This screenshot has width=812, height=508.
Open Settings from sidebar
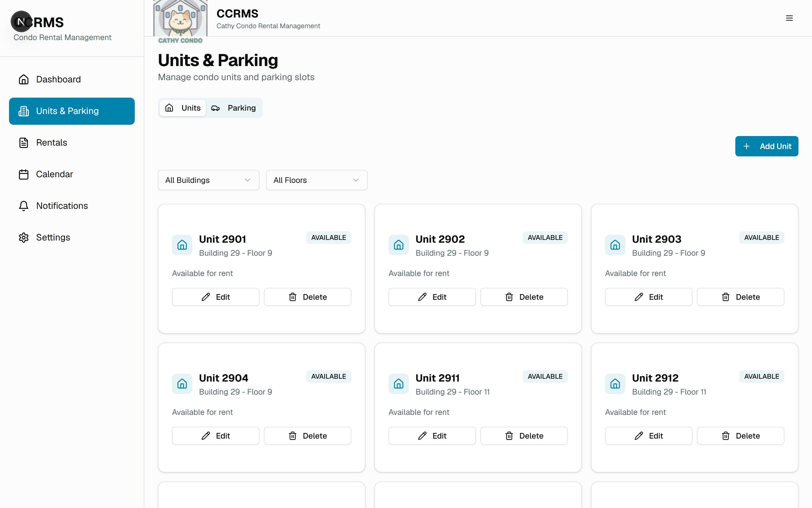click(72, 237)
